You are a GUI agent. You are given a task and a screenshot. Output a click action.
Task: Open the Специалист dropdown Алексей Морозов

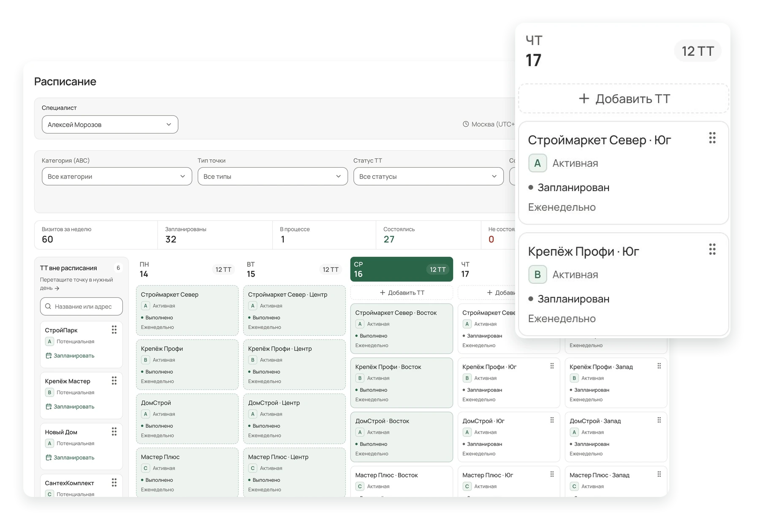tap(110, 125)
